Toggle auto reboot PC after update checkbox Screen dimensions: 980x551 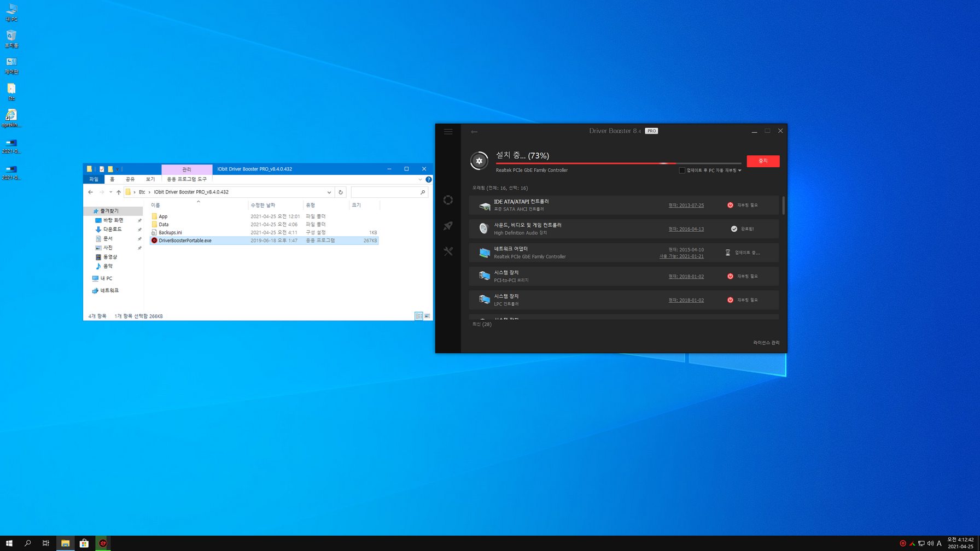[682, 170]
